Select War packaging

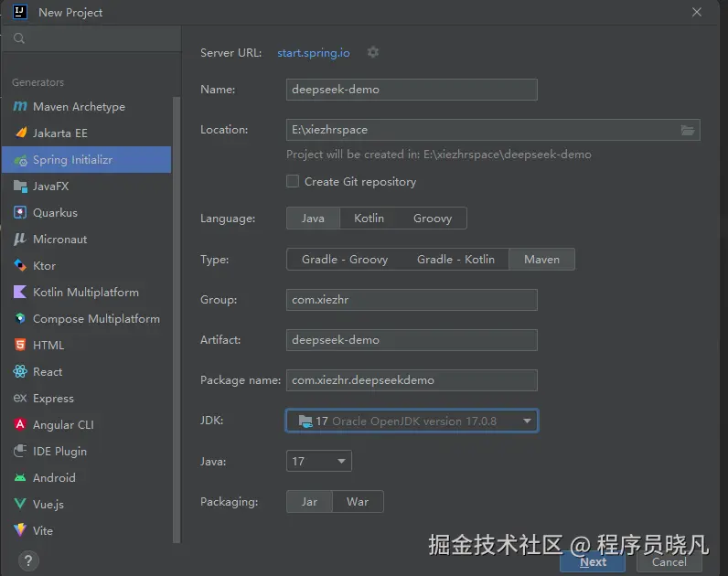(x=358, y=502)
